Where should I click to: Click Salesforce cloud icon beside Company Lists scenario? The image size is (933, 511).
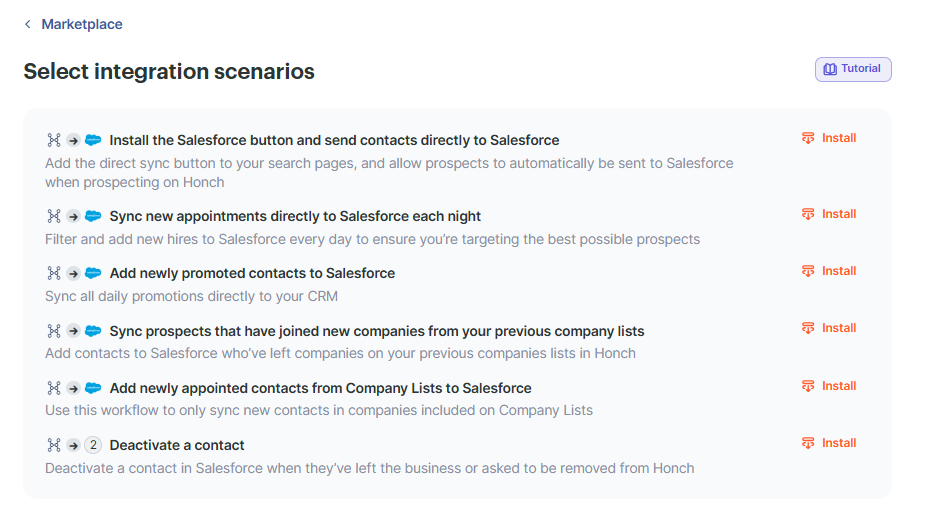click(x=93, y=388)
